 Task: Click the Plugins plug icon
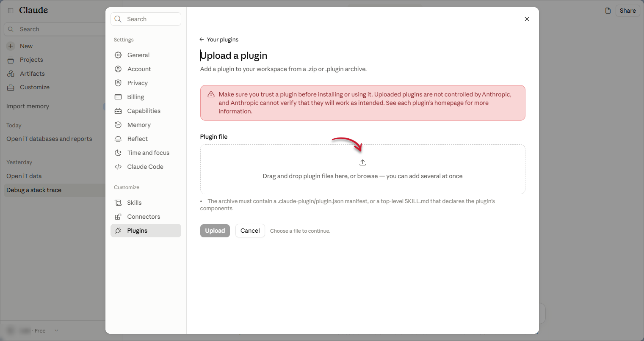click(118, 231)
